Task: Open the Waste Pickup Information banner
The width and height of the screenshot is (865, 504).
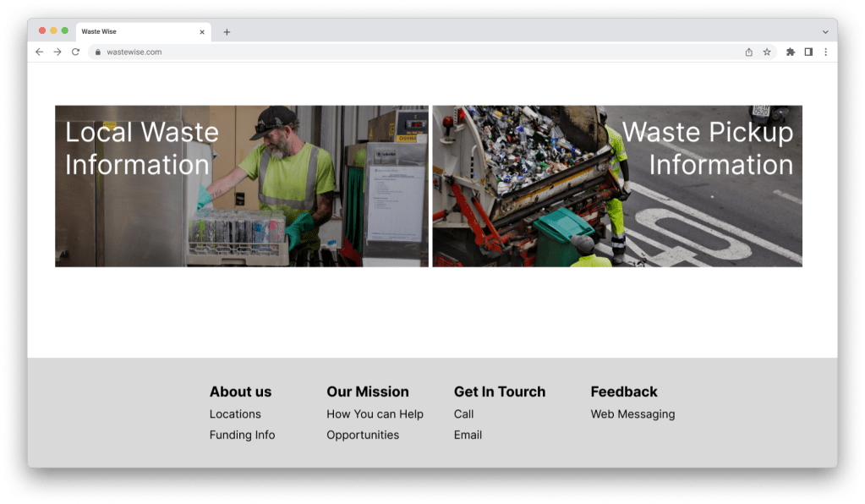Action: click(x=617, y=186)
